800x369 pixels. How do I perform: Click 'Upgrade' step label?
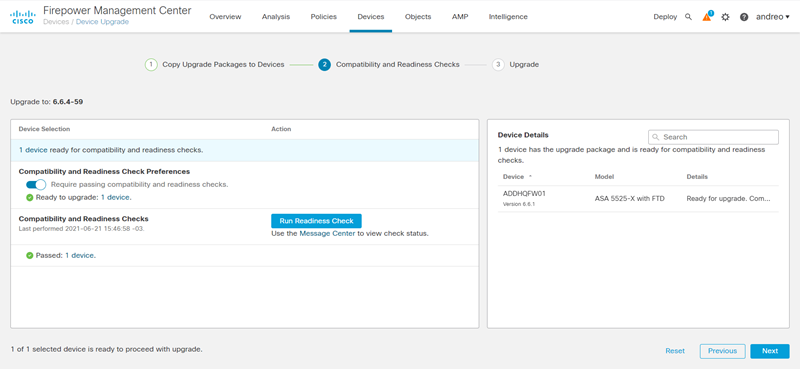pyautogui.click(x=524, y=65)
